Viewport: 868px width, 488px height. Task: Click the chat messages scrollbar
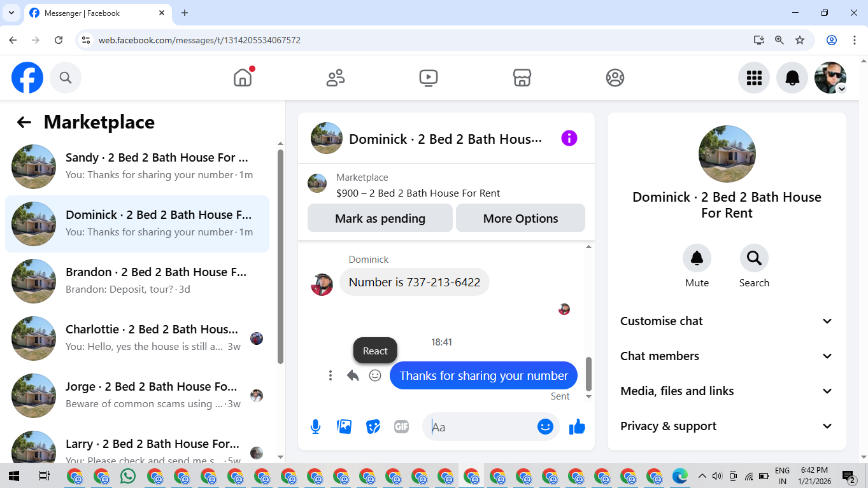(588, 373)
